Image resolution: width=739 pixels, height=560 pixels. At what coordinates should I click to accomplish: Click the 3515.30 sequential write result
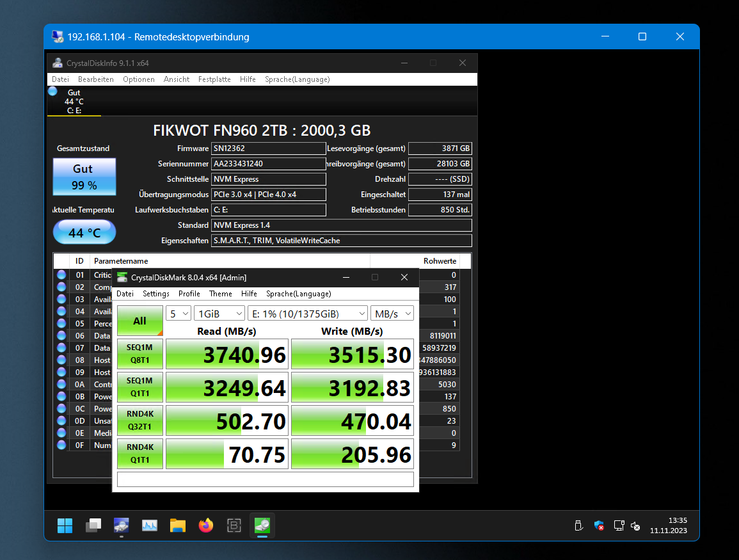point(353,354)
